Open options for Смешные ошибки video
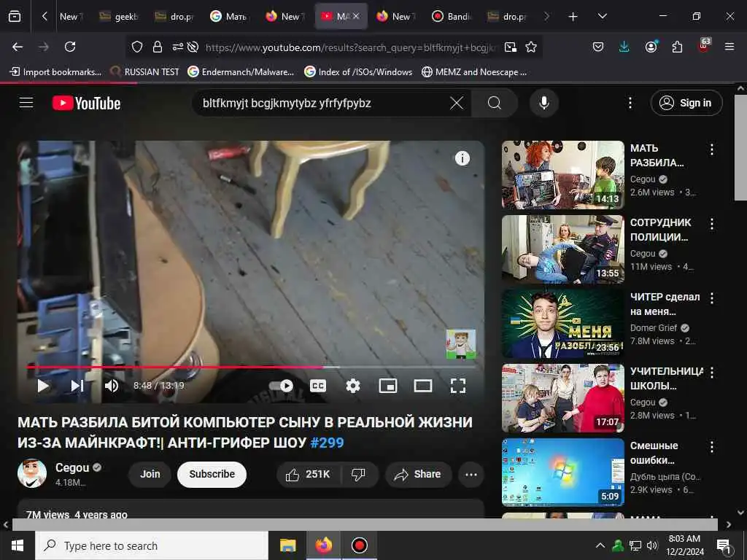Image resolution: width=747 pixels, height=560 pixels. pos(712,447)
